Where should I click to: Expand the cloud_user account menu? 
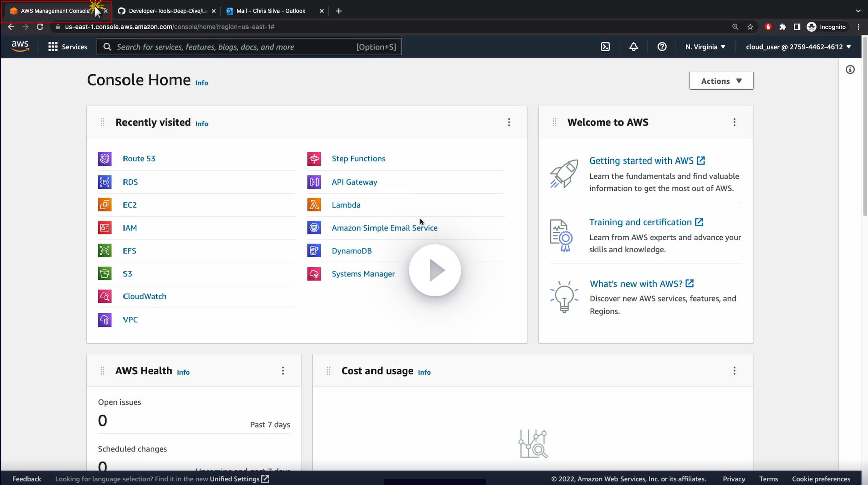[798, 47]
